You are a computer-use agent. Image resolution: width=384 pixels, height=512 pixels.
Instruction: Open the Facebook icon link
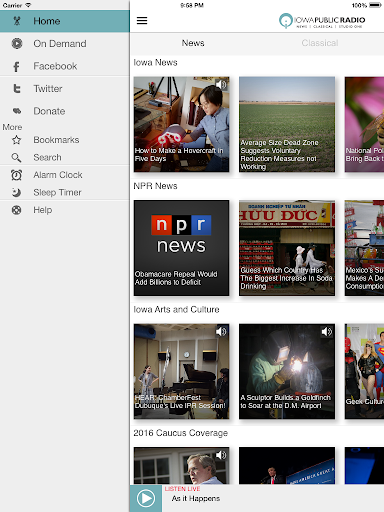(x=16, y=67)
